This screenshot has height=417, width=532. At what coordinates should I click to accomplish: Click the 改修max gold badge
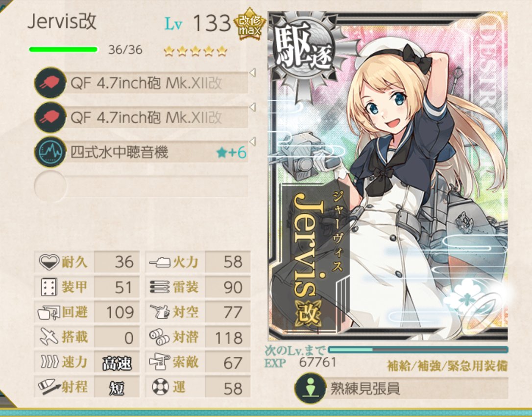(x=250, y=24)
